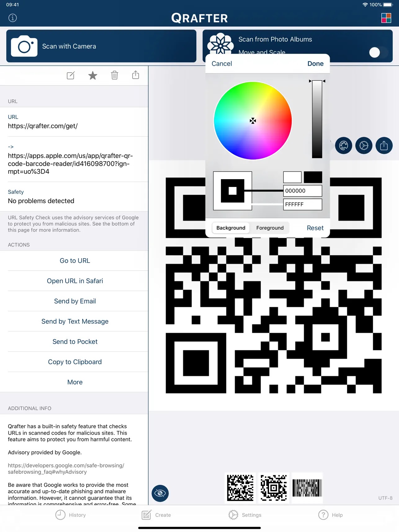399x532 pixels.
Task: Tap the Wi-Fi status icon
Action: pos(365,5)
